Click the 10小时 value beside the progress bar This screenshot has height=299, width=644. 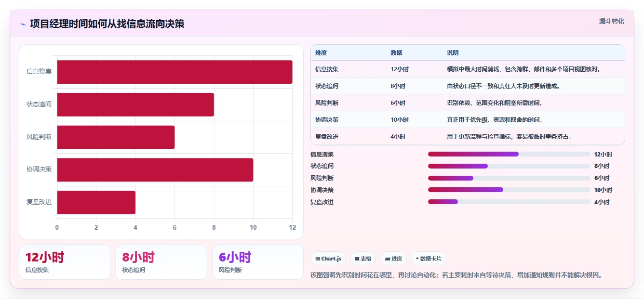tap(603, 190)
